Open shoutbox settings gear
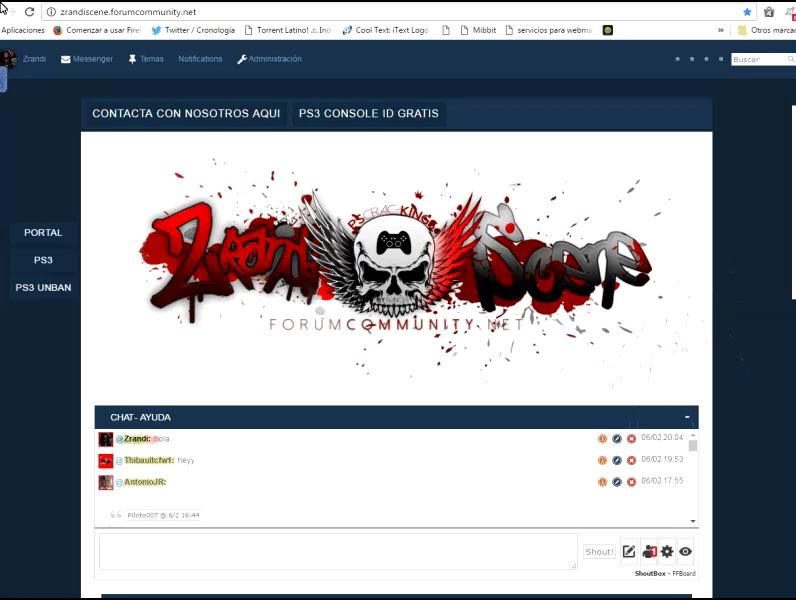The image size is (796, 600). pyautogui.click(x=667, y=551)
